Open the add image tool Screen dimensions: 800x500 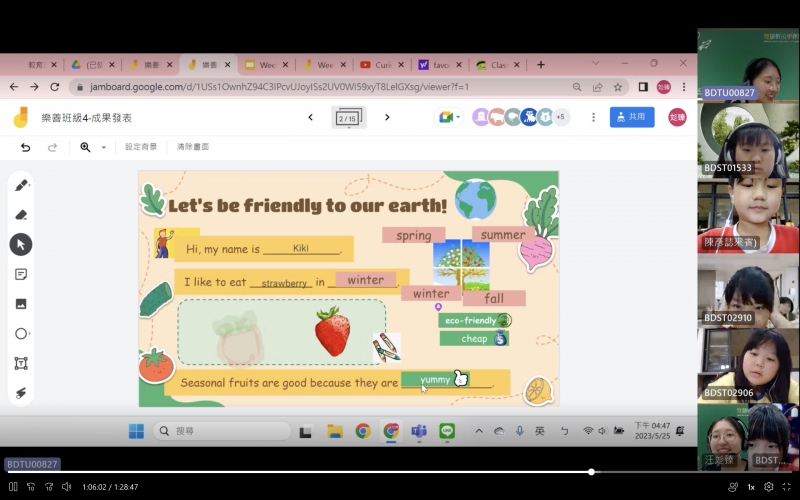[x=21, y=304]
